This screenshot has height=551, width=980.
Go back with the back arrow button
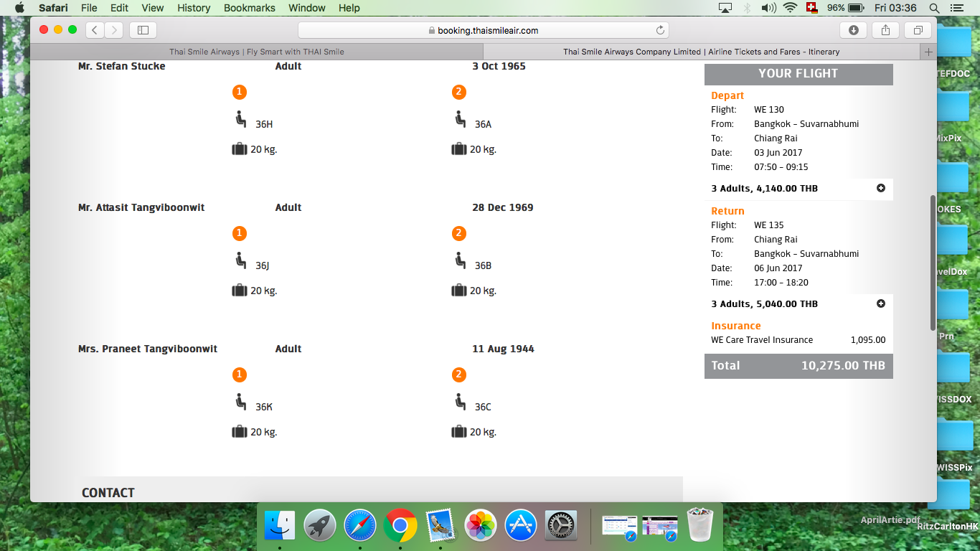pos(95,30)
